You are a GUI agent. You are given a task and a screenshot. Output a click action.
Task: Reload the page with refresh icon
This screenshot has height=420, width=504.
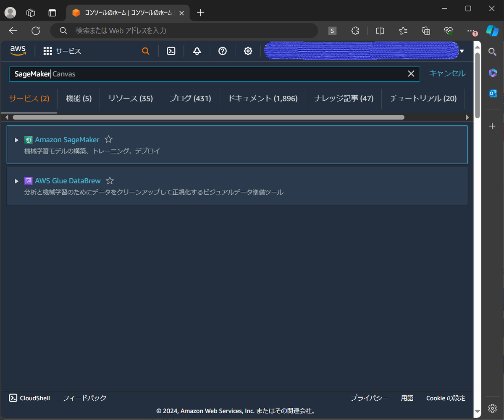[36, 31]
